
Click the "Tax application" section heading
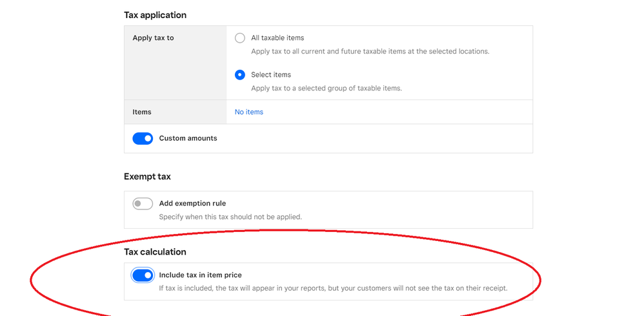tap(155, 15)
